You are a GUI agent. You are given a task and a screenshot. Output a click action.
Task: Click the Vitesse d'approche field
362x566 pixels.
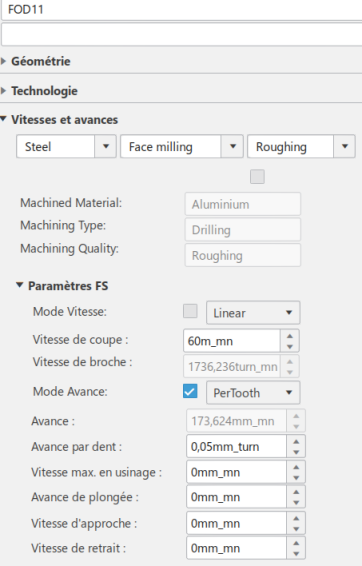pyautogui.click(x=236, y=523)
